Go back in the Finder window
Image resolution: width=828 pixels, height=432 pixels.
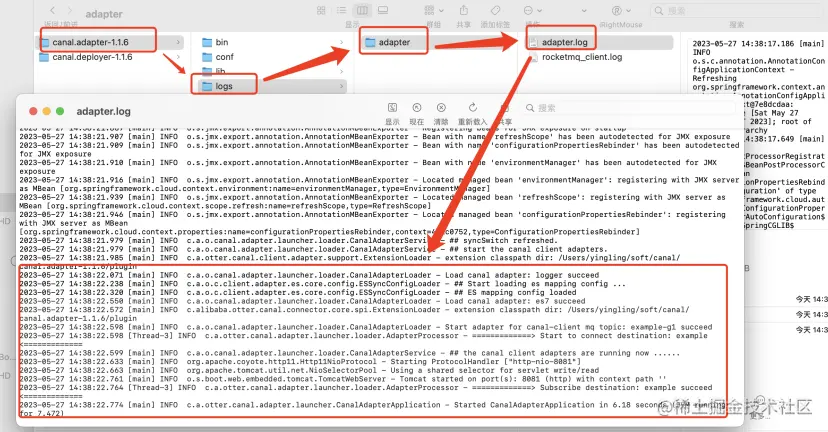pos(52,10)
